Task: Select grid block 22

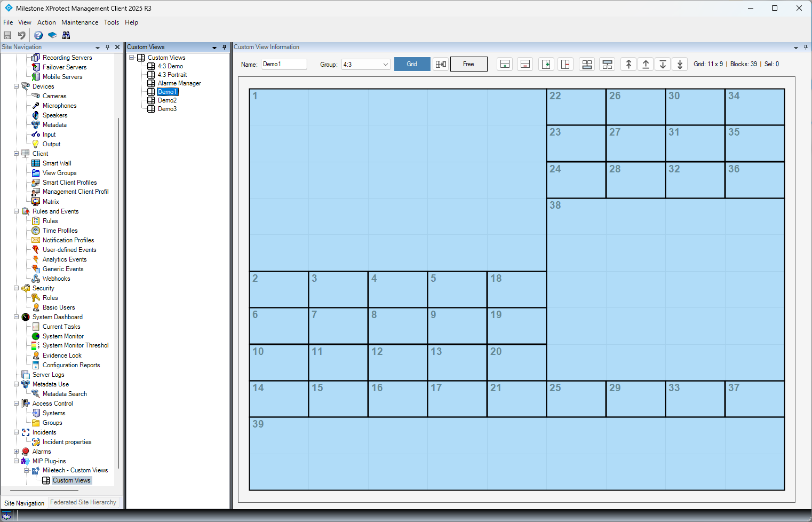Action: coord(576,107)
